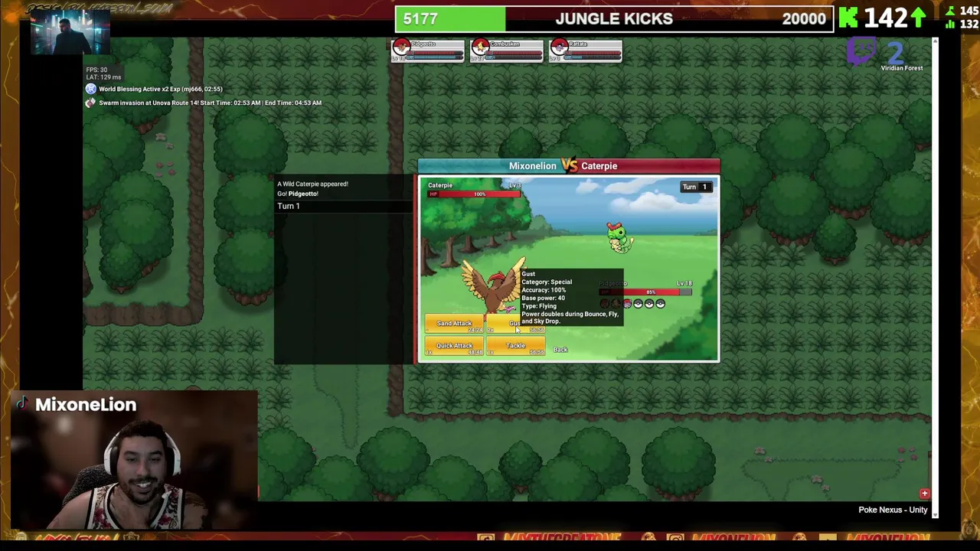
Task: Click the Turn 1 counter badge
Action: (x=695, y=187)
